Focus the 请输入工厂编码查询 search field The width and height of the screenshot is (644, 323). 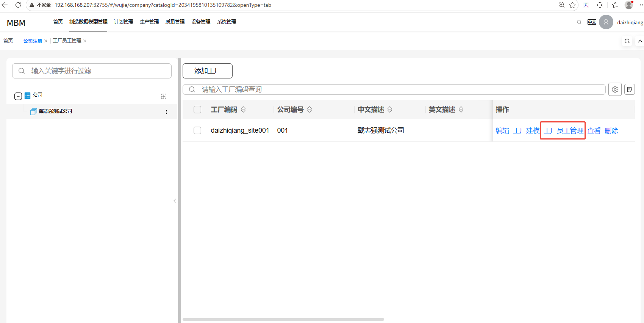click(394, 89)
